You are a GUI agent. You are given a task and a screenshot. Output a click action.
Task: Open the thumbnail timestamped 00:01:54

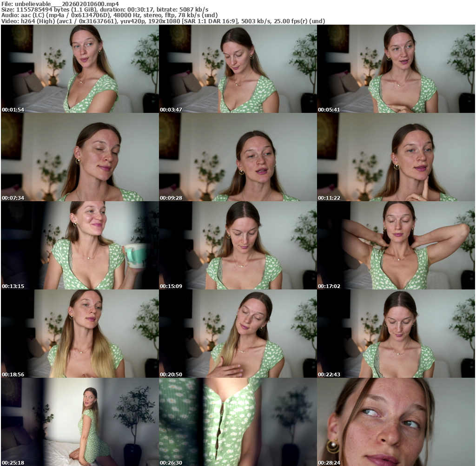tap(79, 69)
